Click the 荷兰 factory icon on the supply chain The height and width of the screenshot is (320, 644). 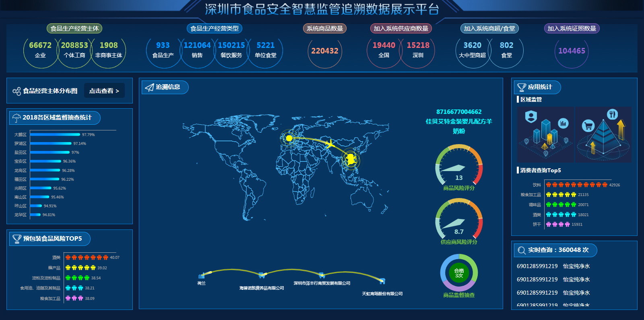tap(201, 276)
